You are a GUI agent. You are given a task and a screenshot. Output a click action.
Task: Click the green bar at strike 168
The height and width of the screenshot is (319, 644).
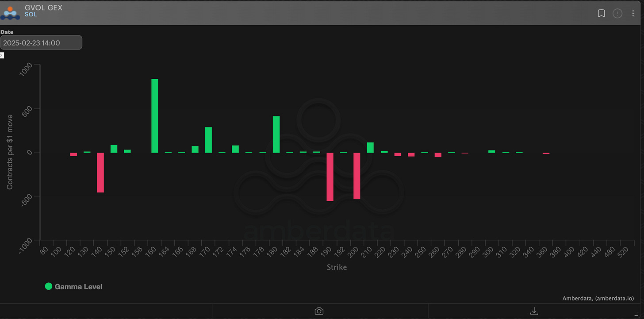tap(195, 150)
